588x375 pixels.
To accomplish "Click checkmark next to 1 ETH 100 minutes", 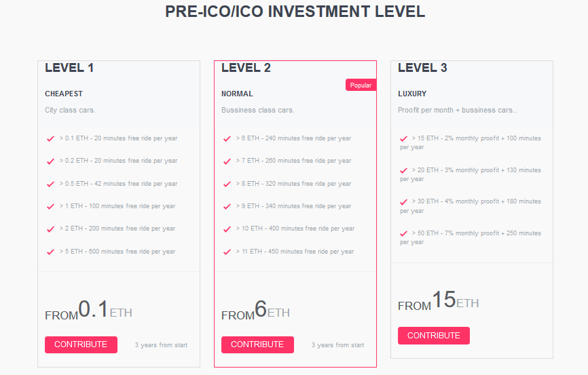I will [50, 207].
